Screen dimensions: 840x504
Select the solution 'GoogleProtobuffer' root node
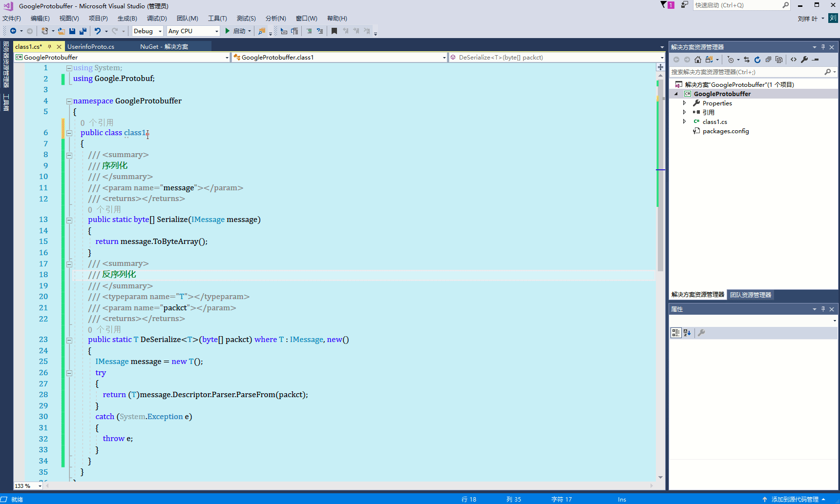[739, 85]
